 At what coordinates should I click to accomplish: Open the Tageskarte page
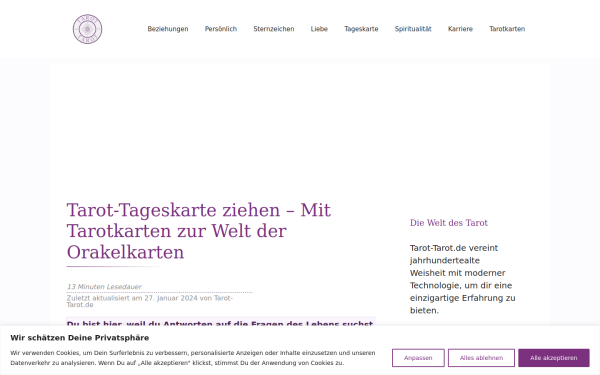(x=361, y=29)
